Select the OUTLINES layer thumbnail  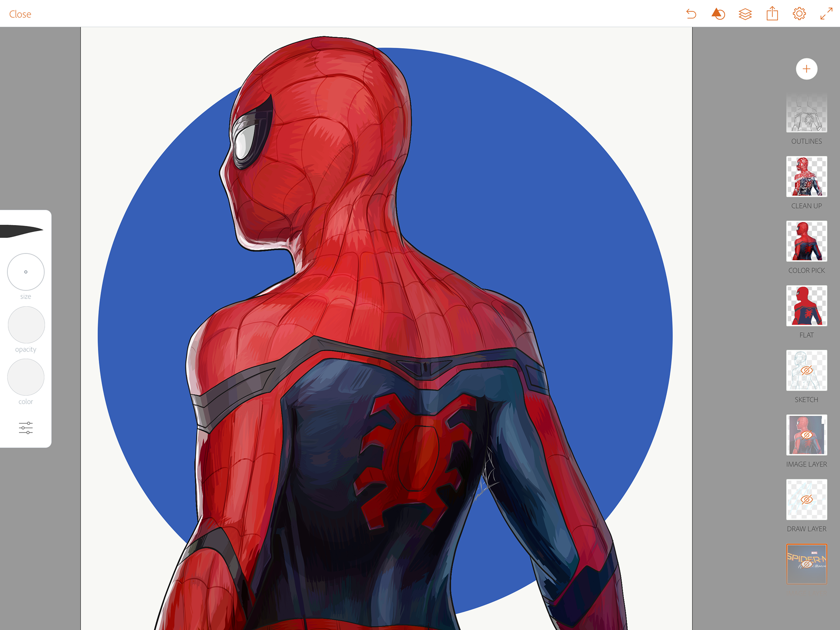[806, 112]
